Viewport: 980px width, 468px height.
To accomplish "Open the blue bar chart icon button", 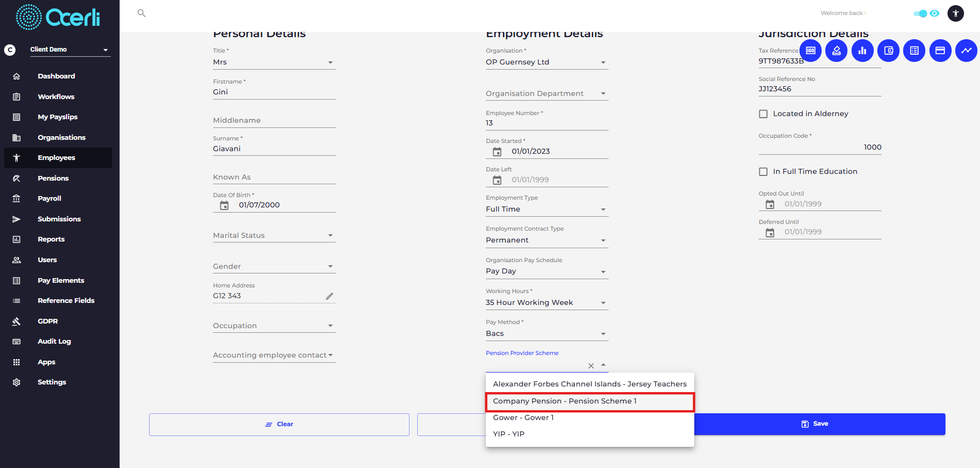I will coord(862,51).
